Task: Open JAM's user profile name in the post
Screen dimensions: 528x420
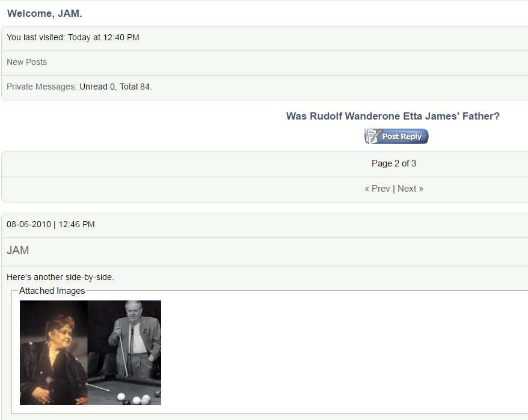Action: (x=18, y=251)
